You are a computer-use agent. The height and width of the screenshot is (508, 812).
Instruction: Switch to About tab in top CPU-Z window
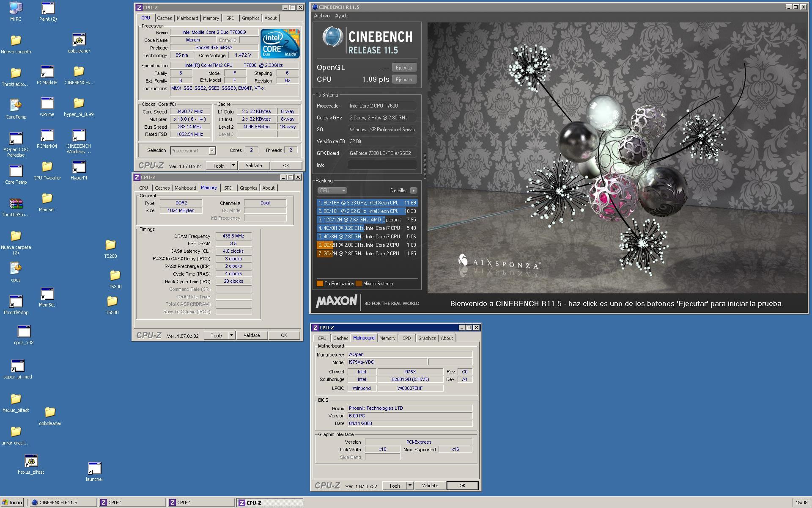coord(271,18)
